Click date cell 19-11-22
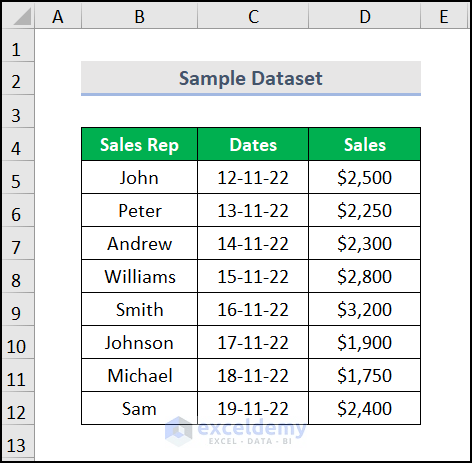The image size is (472, 463). click(x=253, y=408)
